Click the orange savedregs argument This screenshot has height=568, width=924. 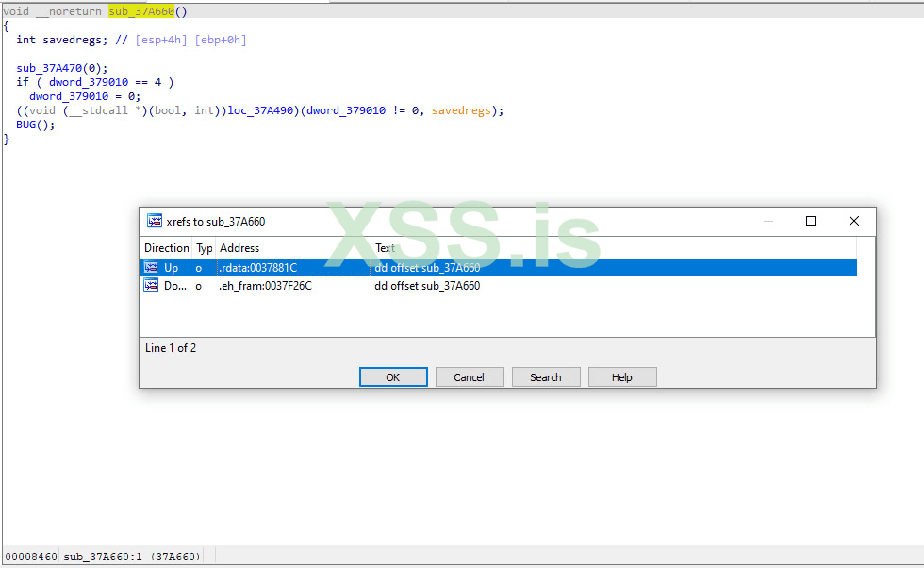pos(461,110)
